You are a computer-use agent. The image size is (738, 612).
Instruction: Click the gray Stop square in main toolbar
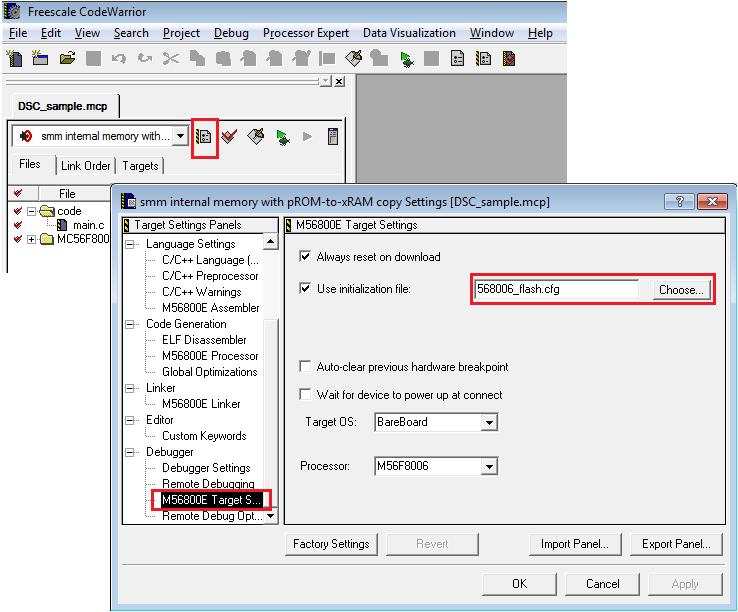[431, 59]
